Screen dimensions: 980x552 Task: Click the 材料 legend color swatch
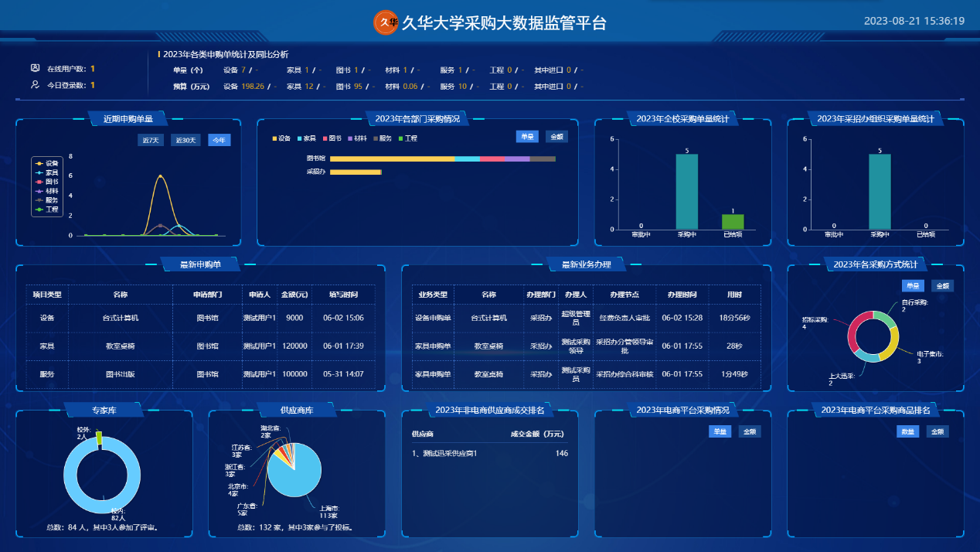[x=349, y=138]
